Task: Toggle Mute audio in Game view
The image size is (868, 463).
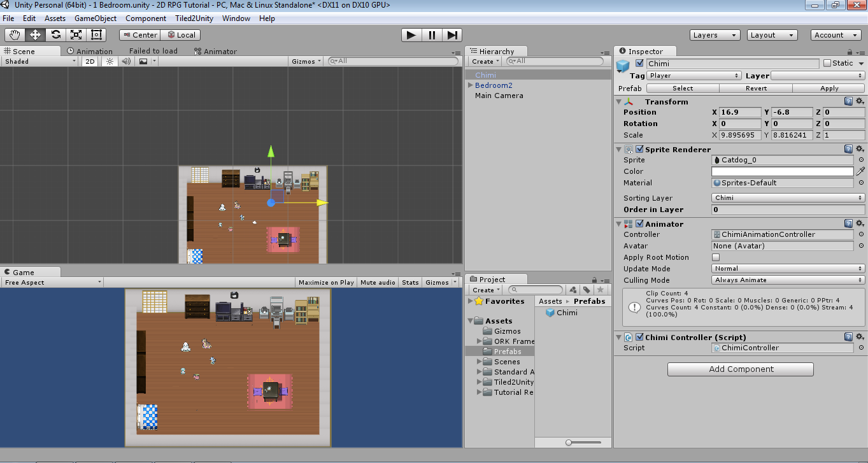Action: coord(378,282)
